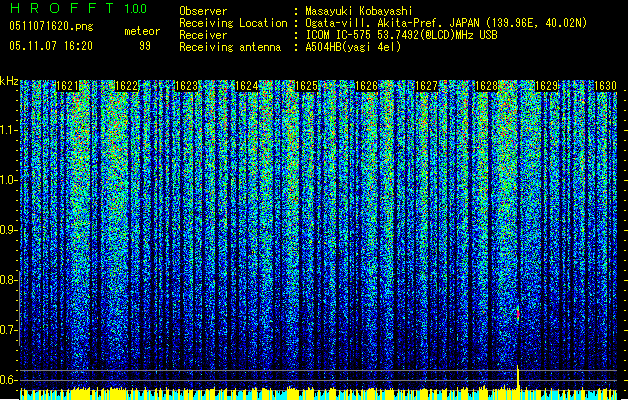
Task: Click the 1625 time marker label
Action: 306,86
